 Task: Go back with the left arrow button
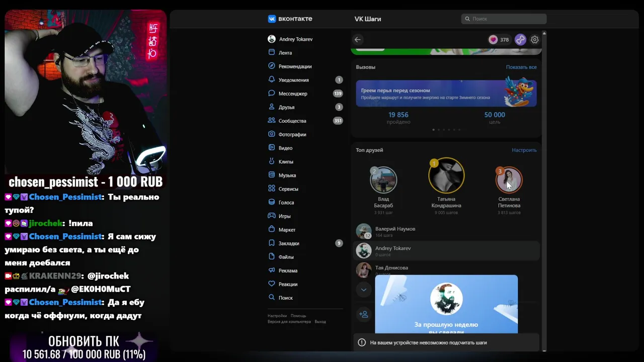coord(357,39)
